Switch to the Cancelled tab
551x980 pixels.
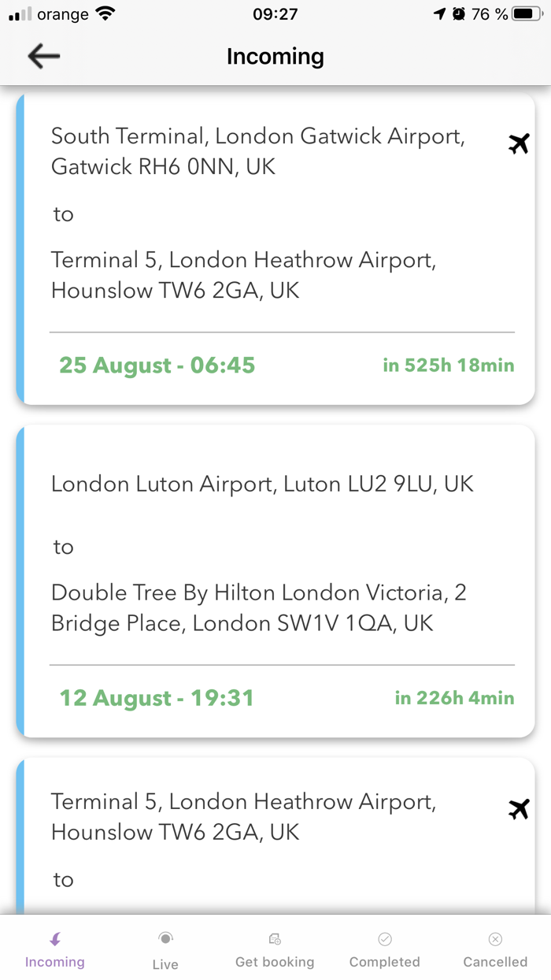click(x=495, y=949)
